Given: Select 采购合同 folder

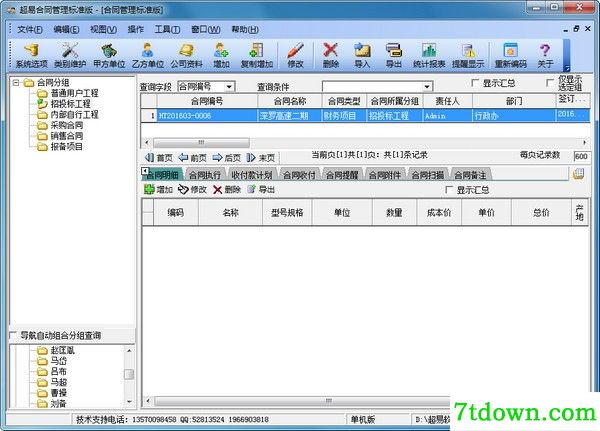Looking at the screenshot, I should point(67,125).
